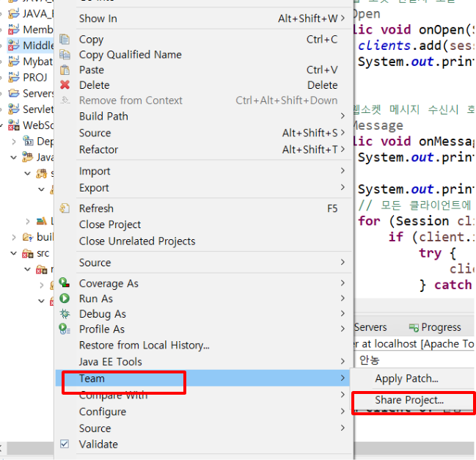Click the red Delete X icon
The image size is (476, 460).
pos(65,84)
